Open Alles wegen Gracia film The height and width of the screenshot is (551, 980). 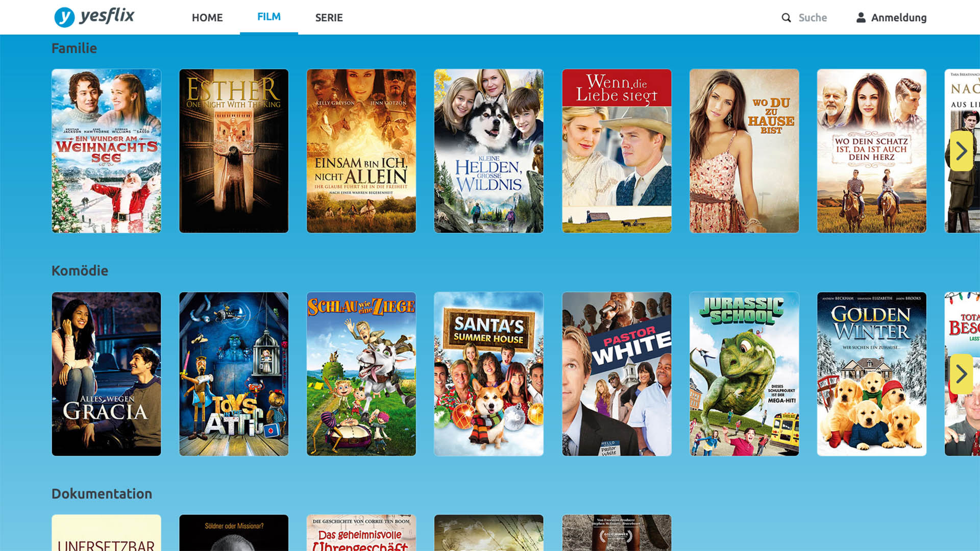(x=106, y=374)
